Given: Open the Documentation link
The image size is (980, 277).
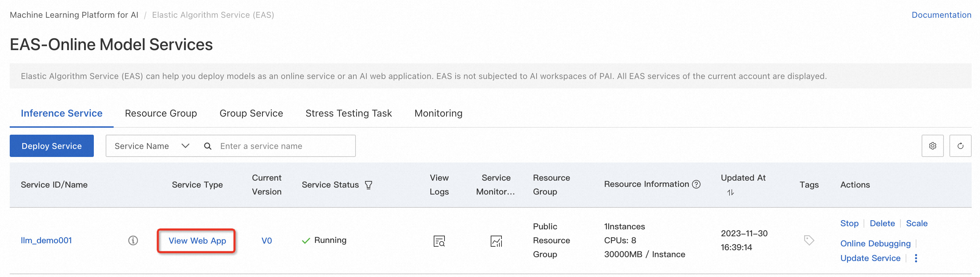Looking at the screenshot, I should click(941, 15).
